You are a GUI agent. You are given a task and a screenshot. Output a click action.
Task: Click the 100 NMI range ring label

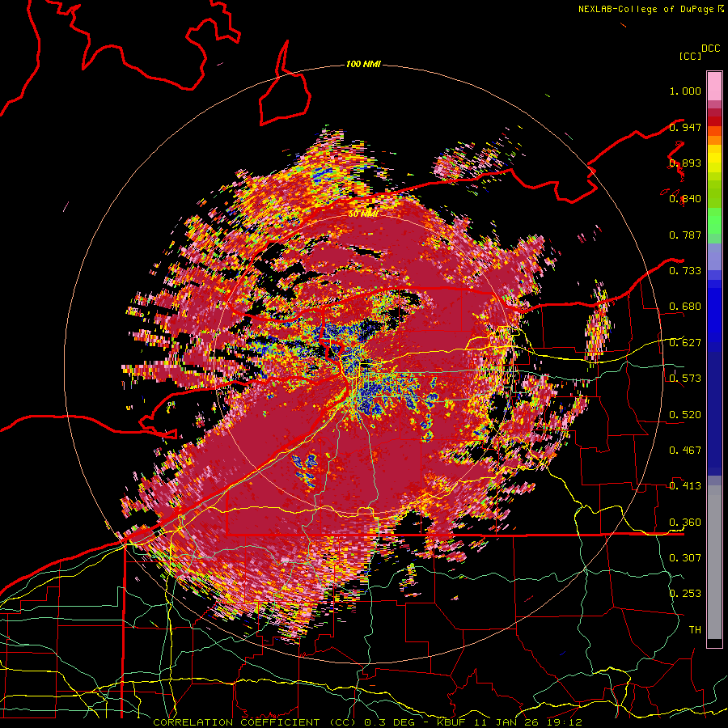point(363,64)
